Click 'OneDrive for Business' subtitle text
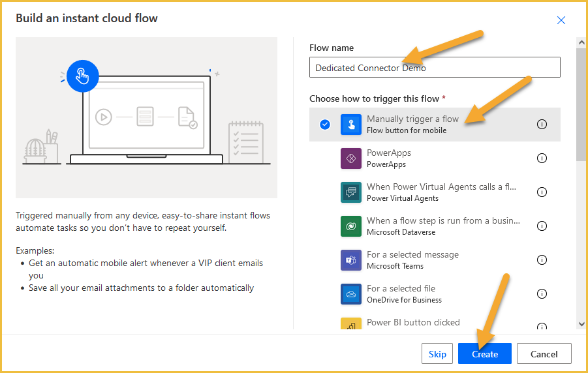This screenshot has height=373, width=588. (x=404, y=300)
